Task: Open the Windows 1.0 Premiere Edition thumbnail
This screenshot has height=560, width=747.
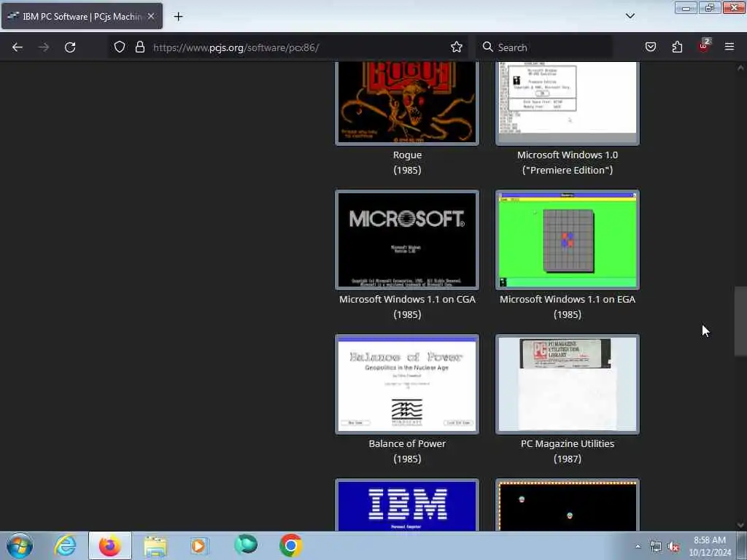Action: pos(568,103)
